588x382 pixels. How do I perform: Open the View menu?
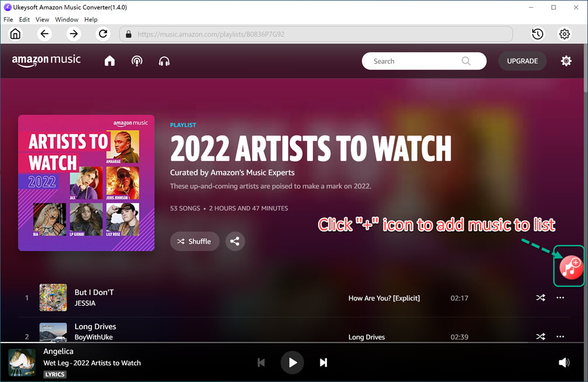[42, 19]
